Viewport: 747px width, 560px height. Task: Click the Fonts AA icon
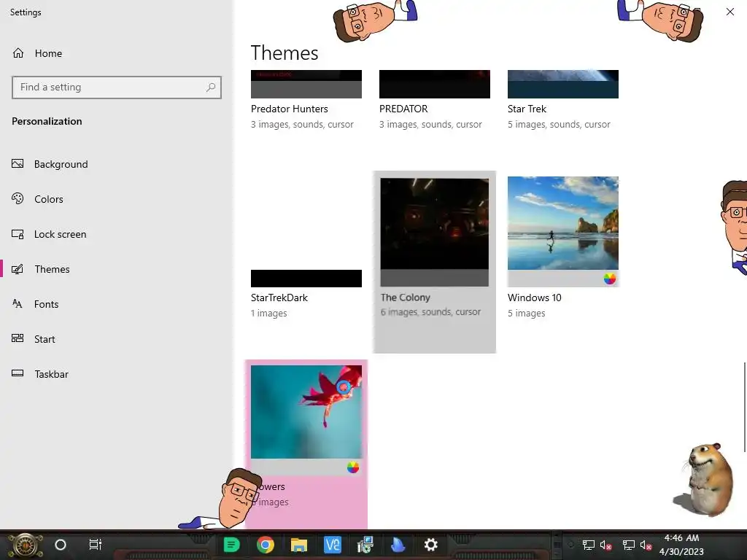click(18, 304)
